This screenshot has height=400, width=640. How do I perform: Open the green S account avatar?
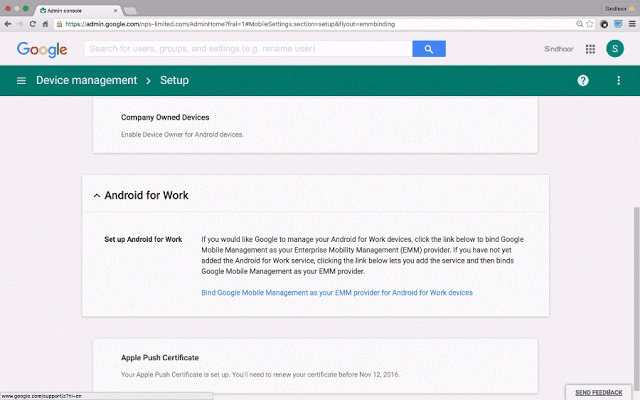point(615,49)
